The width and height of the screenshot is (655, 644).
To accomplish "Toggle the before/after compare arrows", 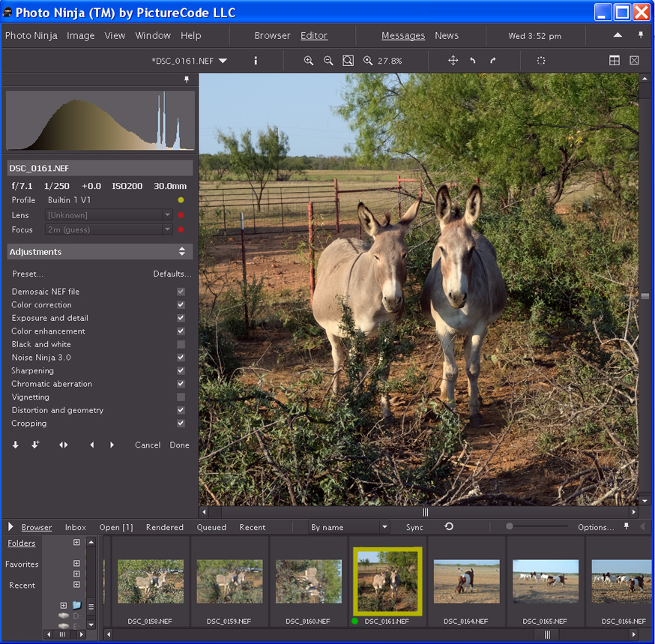I will pos(63,445).
